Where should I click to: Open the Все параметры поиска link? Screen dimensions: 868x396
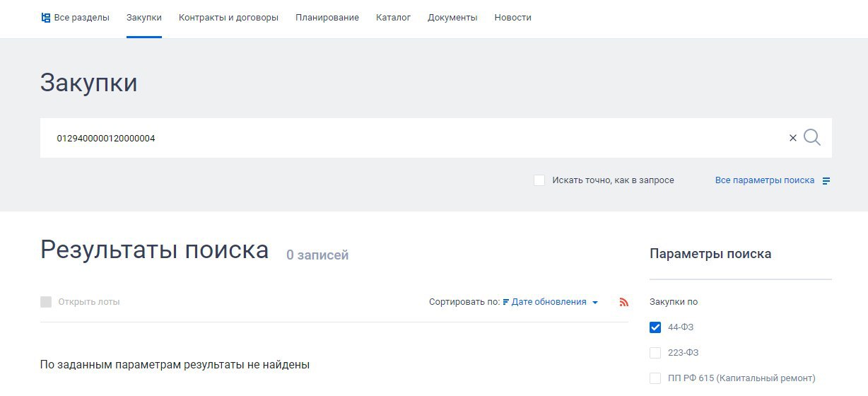[x=765, y=180]
